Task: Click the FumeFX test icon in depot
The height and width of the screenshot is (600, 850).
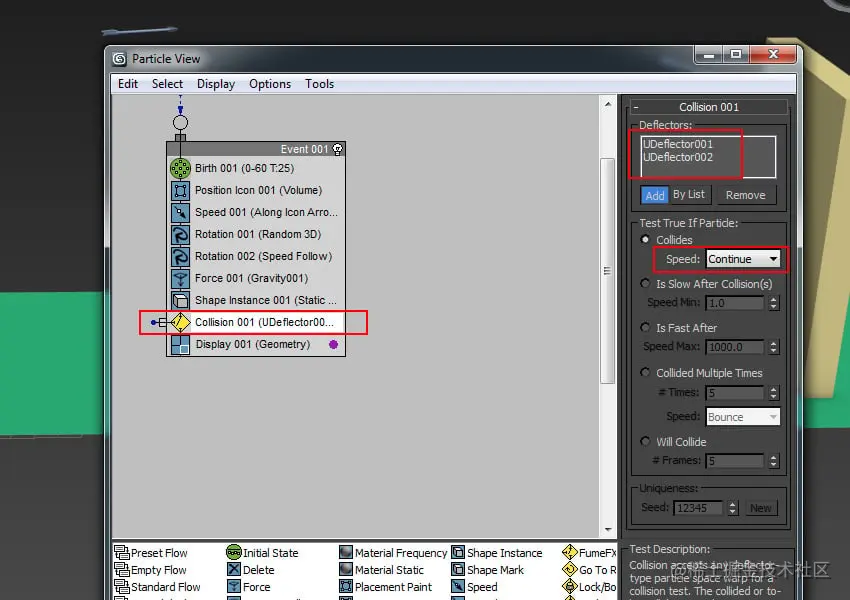Action: coord(570,552)
